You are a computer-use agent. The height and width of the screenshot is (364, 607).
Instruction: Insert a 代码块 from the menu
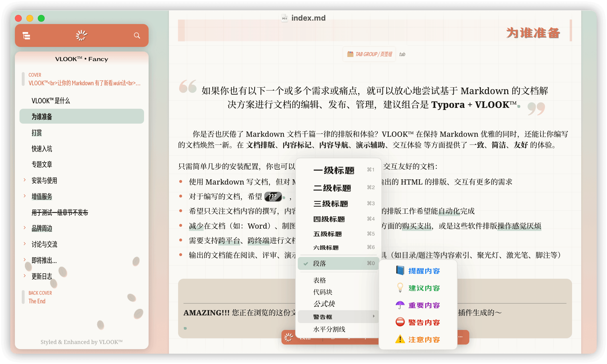(338, 292)
